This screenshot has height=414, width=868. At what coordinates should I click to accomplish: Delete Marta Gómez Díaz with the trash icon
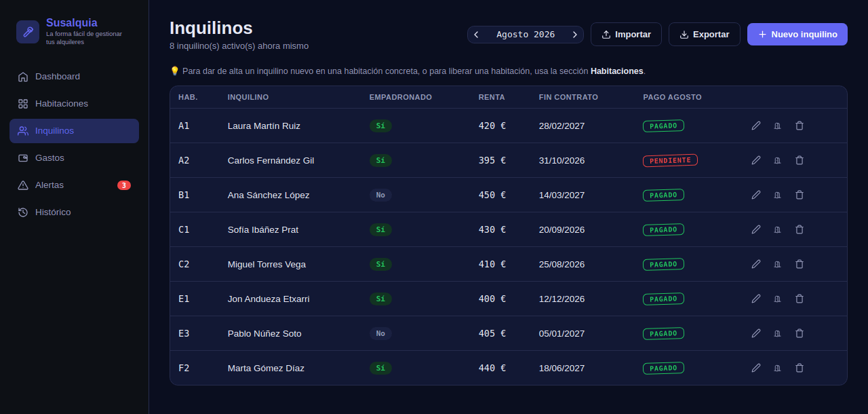[x=800, y=368]
